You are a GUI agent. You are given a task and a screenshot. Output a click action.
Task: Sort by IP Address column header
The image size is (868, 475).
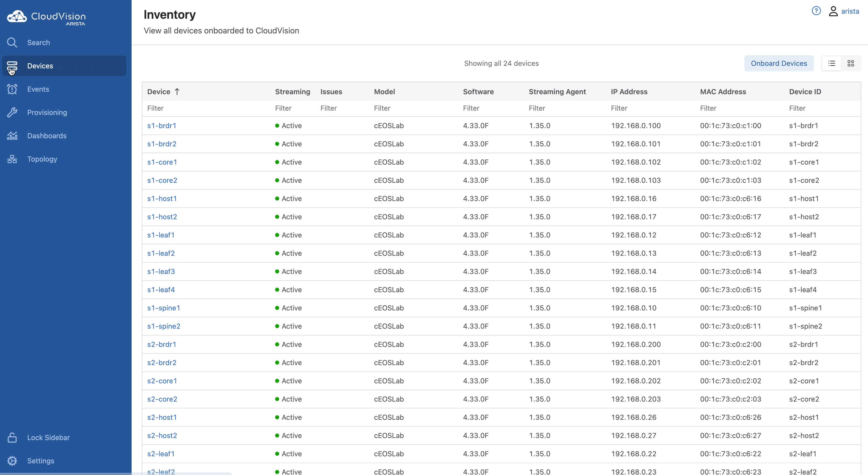[629, 92]
